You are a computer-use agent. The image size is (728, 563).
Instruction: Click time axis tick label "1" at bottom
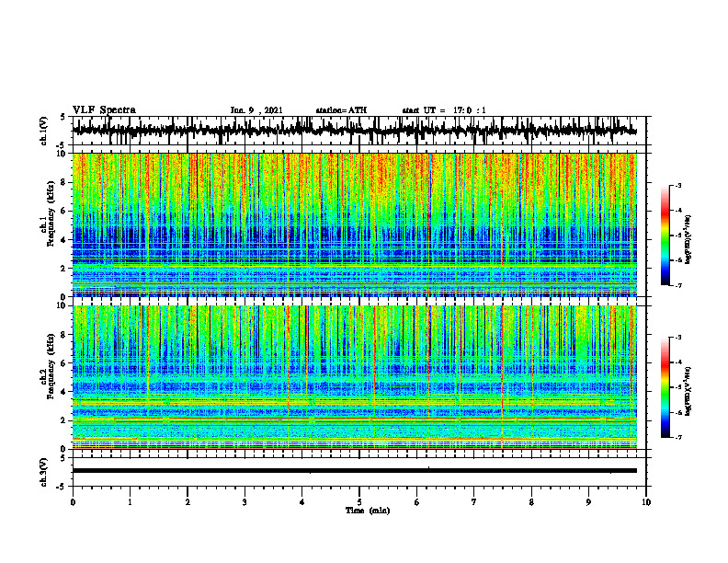click(x=130, y=502)
